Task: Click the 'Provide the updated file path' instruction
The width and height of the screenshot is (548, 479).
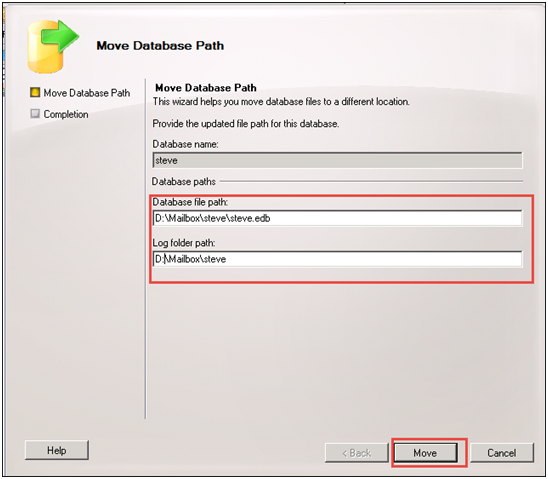Action: 246,124
